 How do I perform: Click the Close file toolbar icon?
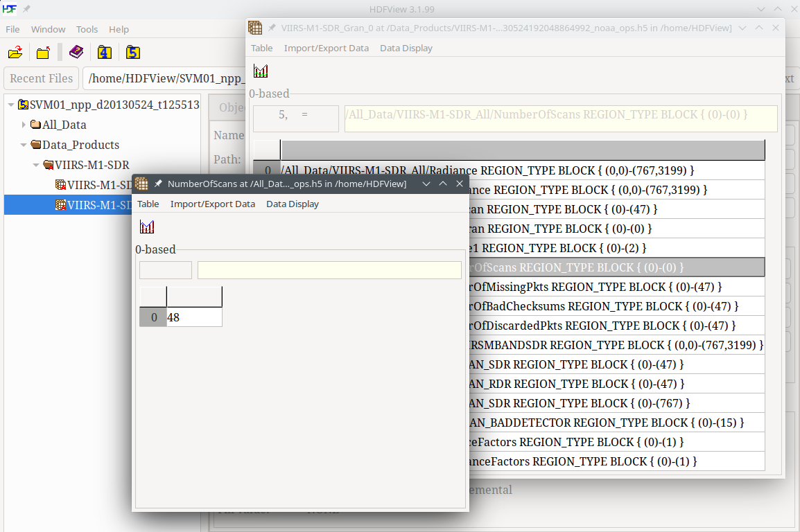(43, 53)
